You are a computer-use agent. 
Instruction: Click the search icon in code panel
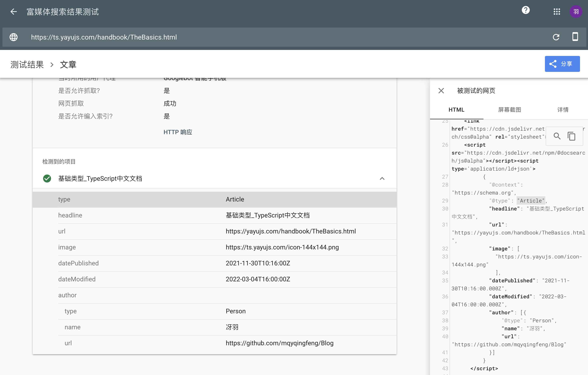click(557, 136)
